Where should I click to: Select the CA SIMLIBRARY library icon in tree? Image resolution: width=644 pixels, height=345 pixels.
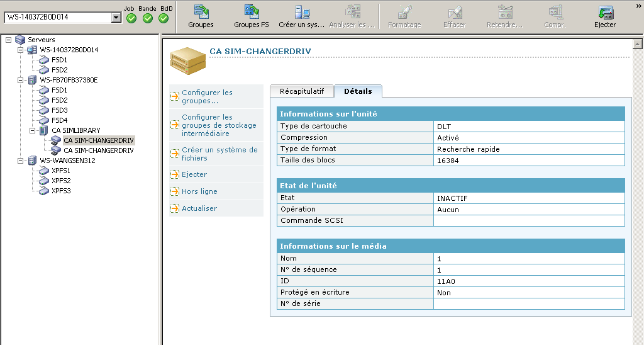[x=43, y=130]
